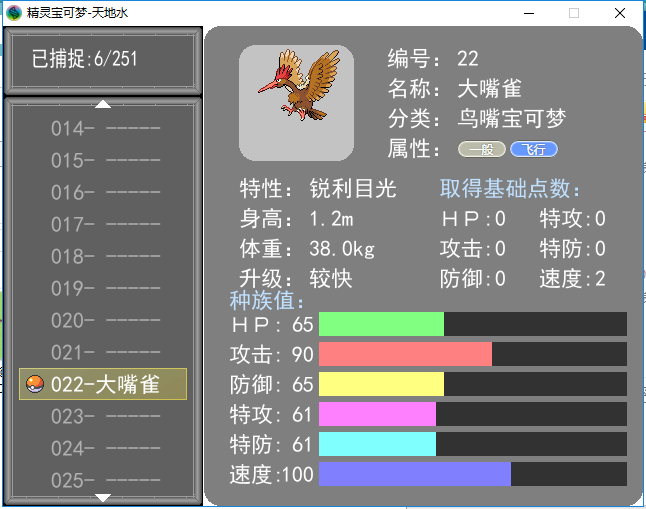The width and height of the screenshot is (646, 509).
Task: Click the cyan 特防 base stat bar
Action: [x=377, y=444]
